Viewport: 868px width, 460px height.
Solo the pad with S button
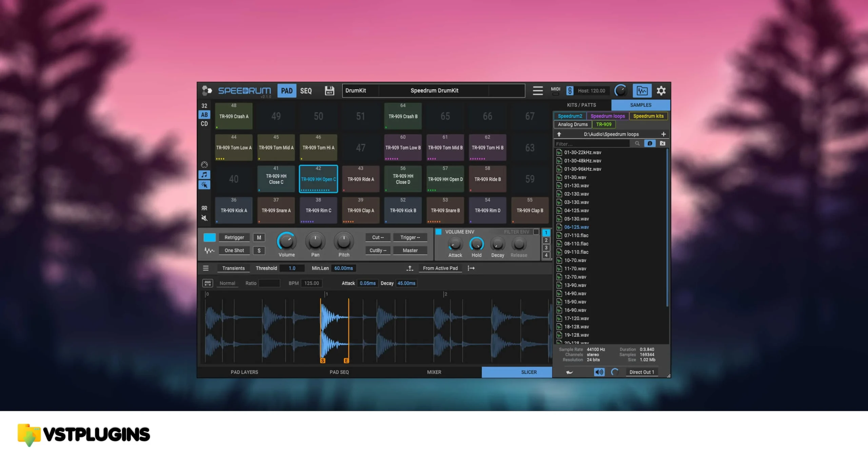click(259, 251)
